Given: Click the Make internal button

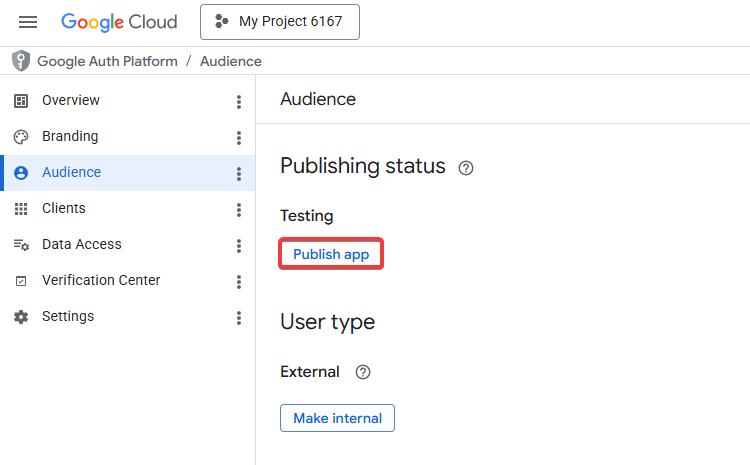Looking at the screenshot, I should click(x=337, y=418).
